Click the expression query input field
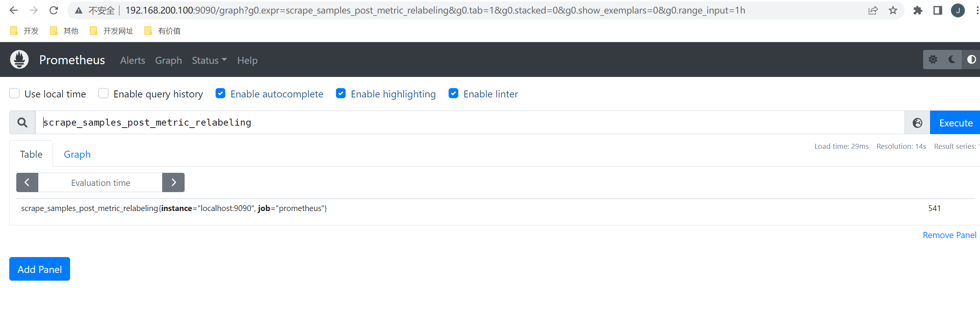 [x=470, y=123]
